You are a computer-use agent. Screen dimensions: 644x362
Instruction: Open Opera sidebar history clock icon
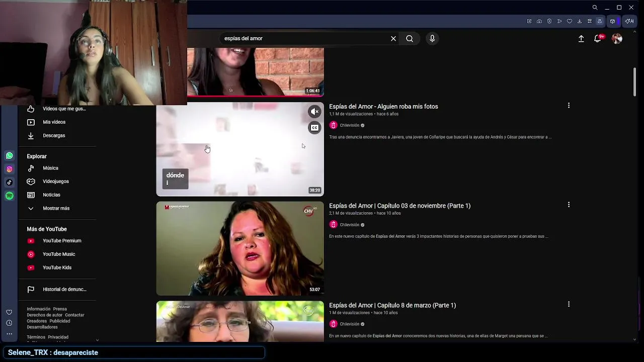[9, 323]
